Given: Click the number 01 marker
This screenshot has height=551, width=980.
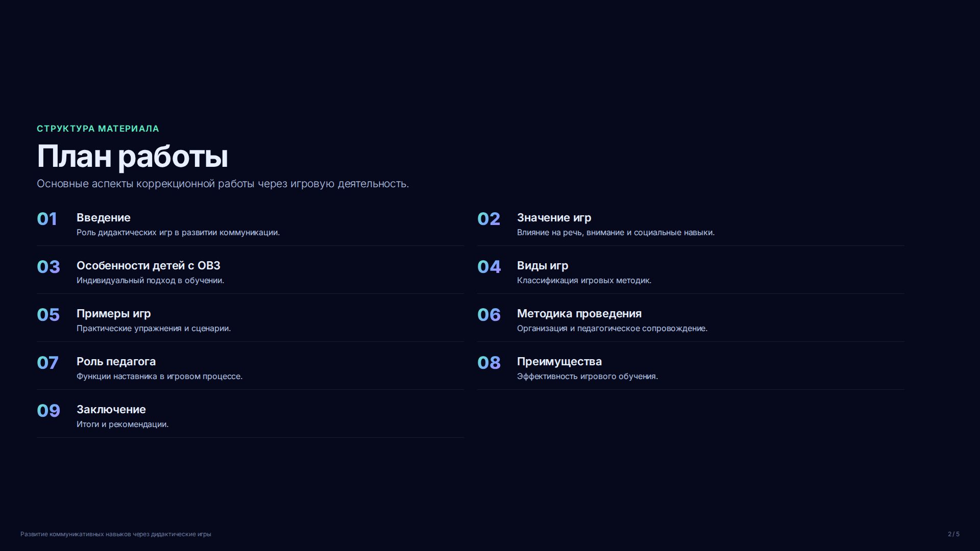Looking at the screenshot, I should click(x=47, y=219).
